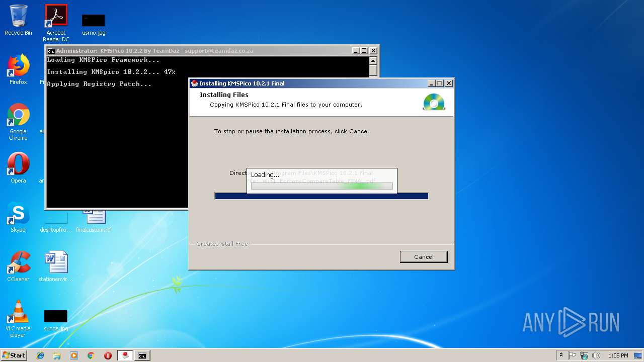Switch to the KMSPico installer taskbar button

[125, 355]
